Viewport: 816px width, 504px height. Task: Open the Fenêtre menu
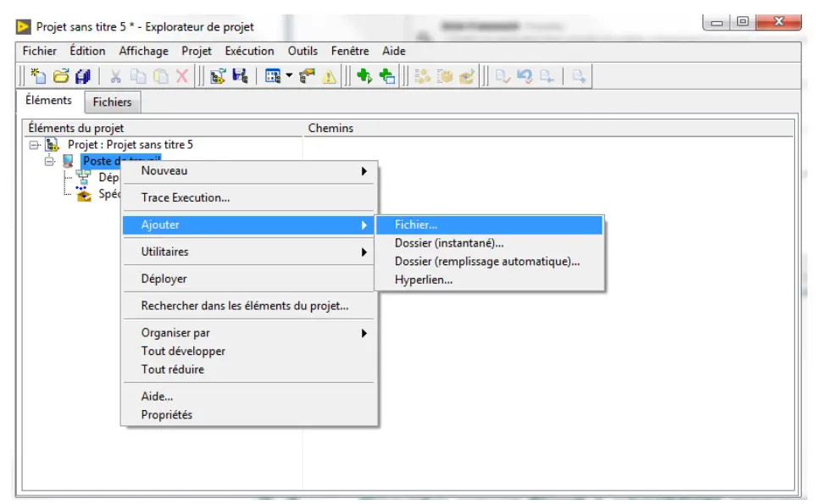[x=350, y=51]
